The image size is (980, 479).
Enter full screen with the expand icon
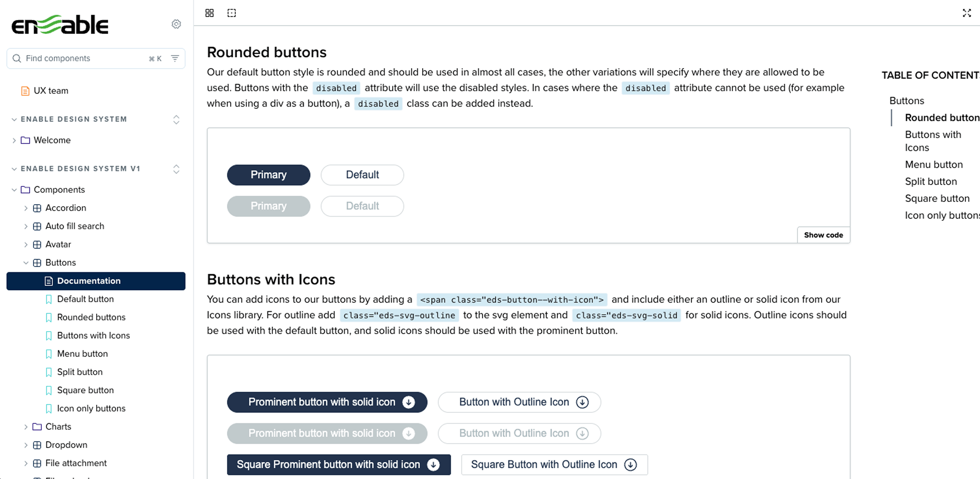[x=967, y=13]
